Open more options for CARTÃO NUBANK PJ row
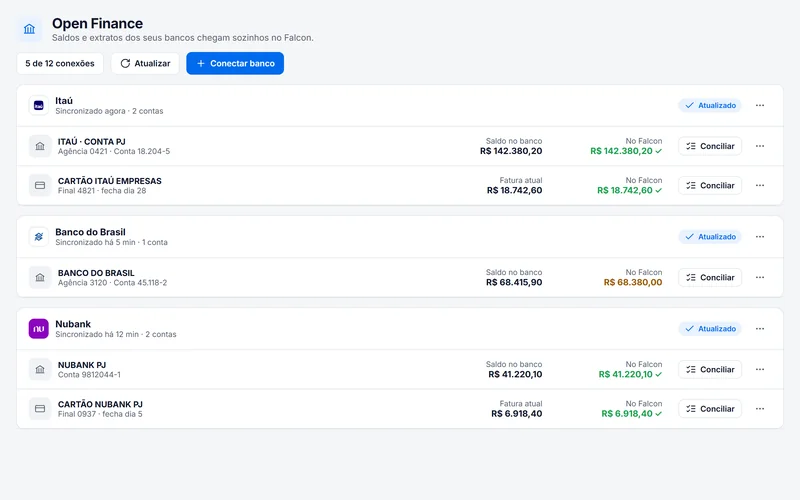Image resolution: width=800 pixels, height=500 pixels. [x=760, y=409]
